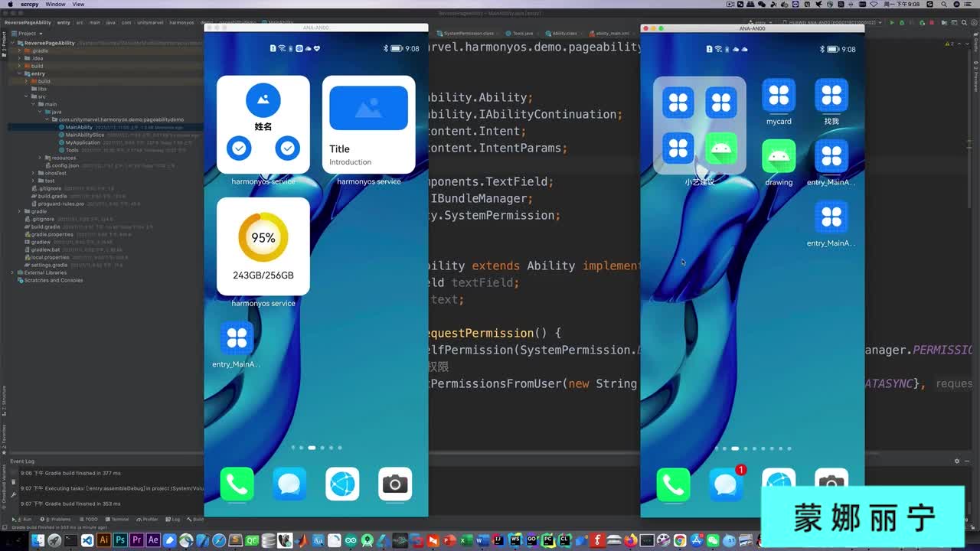Tap the Title Introduction service card
The width and height of the screenshot is (980, 551).
pos(369,125)
